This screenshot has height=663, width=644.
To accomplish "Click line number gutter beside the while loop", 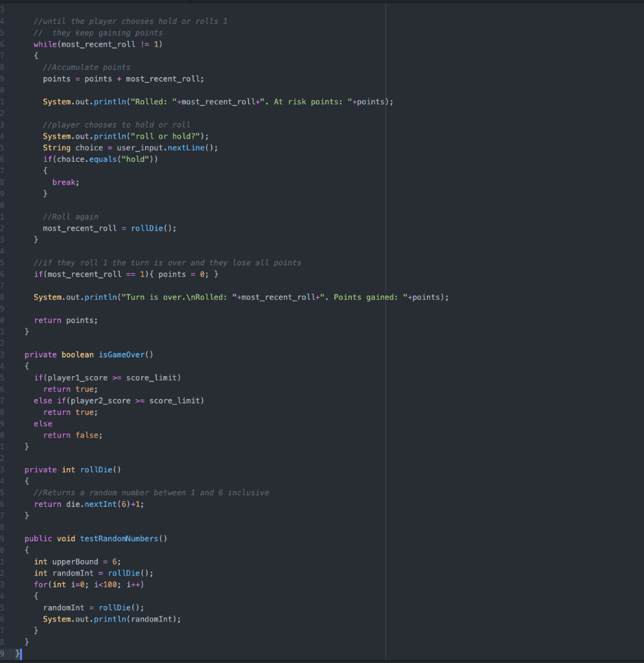I will tap(3, 44).
